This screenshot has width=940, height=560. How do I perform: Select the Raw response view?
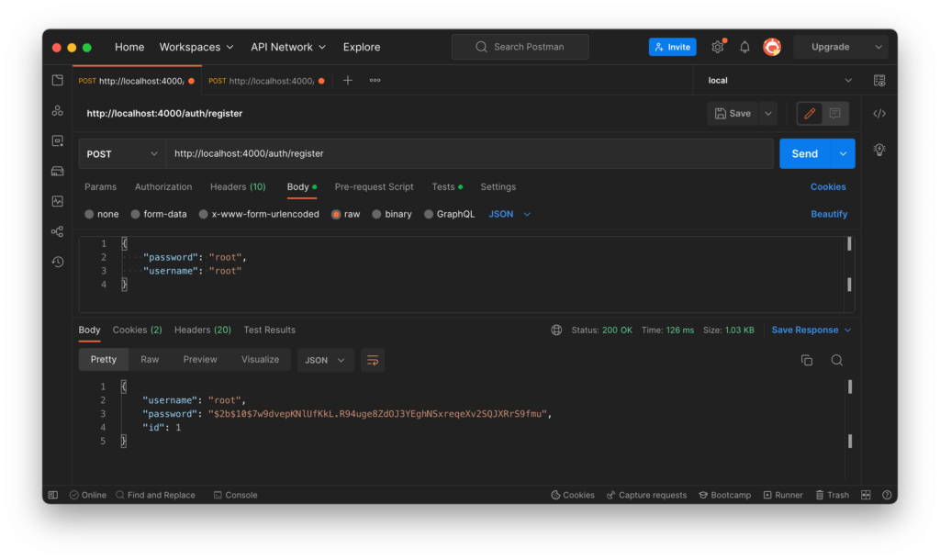click(150, 360)
